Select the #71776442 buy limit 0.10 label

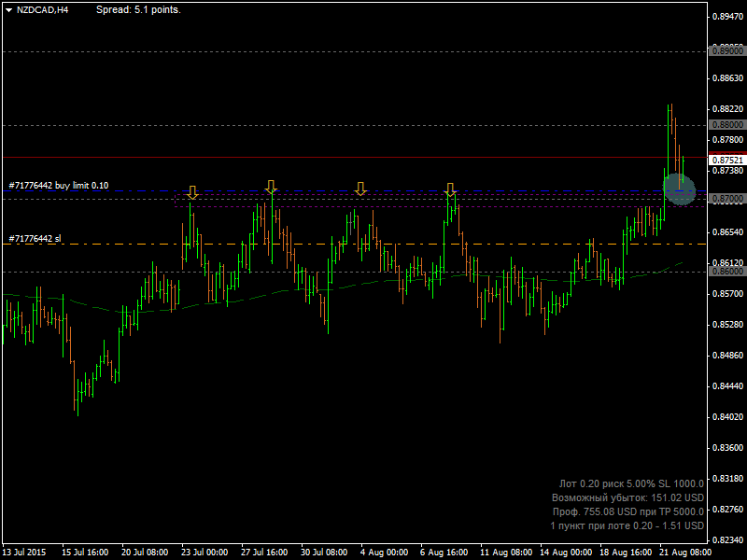59,185
